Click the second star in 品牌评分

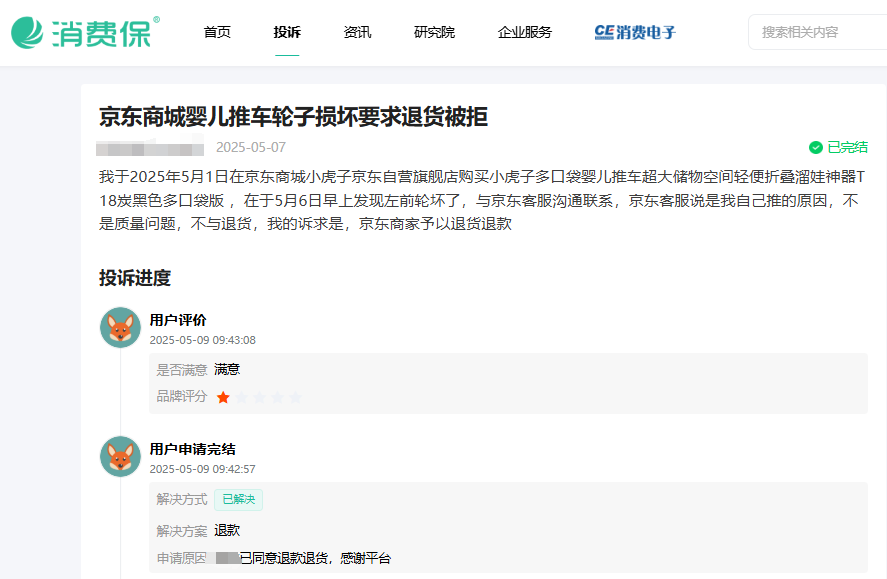242,397
